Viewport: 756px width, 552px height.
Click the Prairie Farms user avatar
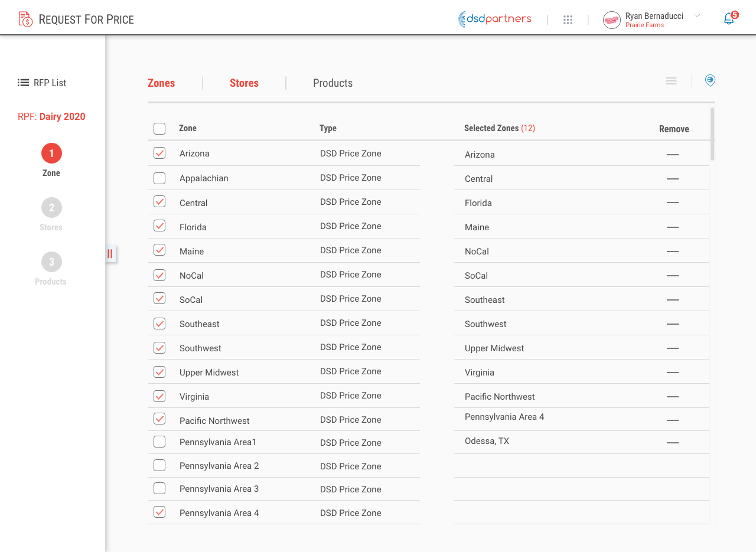tap(611, 20)
